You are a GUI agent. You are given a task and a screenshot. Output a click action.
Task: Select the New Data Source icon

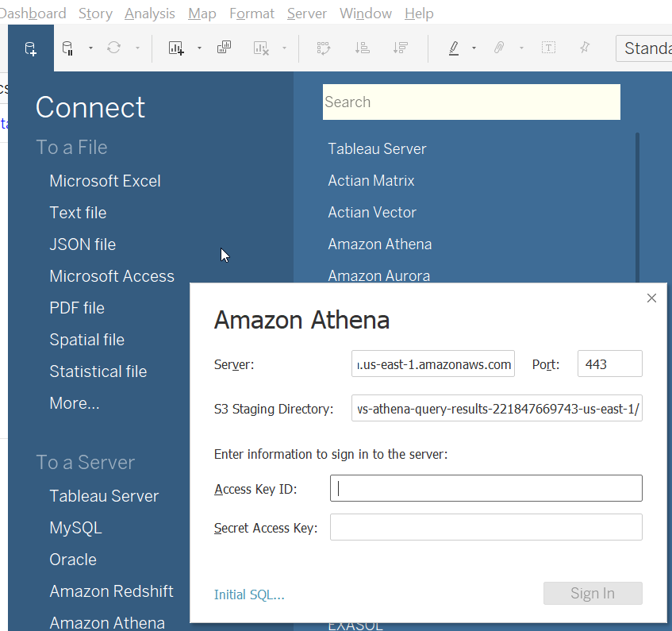32,48
